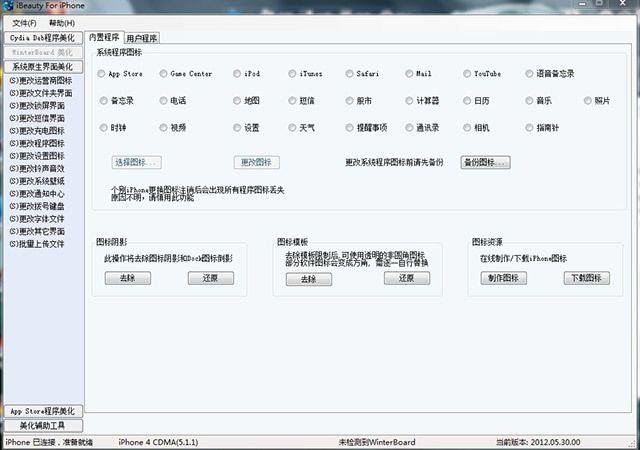Open (S)更改拨号键盘 in sidebar
The image size is (640, 450).
point(37,206)
